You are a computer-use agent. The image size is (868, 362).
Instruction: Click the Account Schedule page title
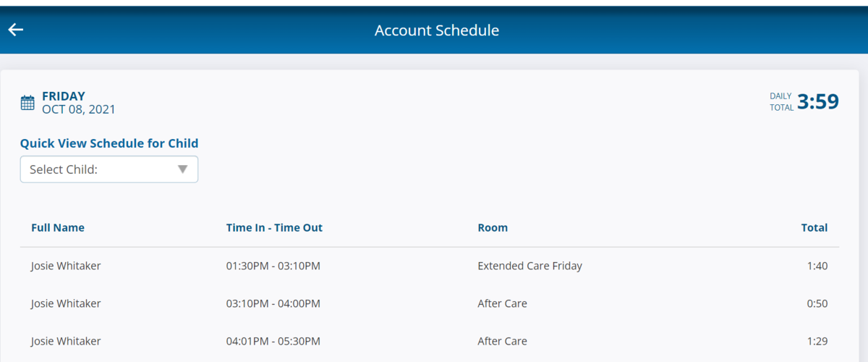click(436, 30)
